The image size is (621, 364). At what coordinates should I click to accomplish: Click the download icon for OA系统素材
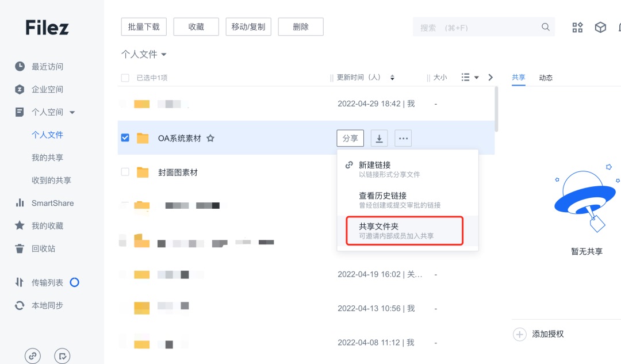pos(379,138)
